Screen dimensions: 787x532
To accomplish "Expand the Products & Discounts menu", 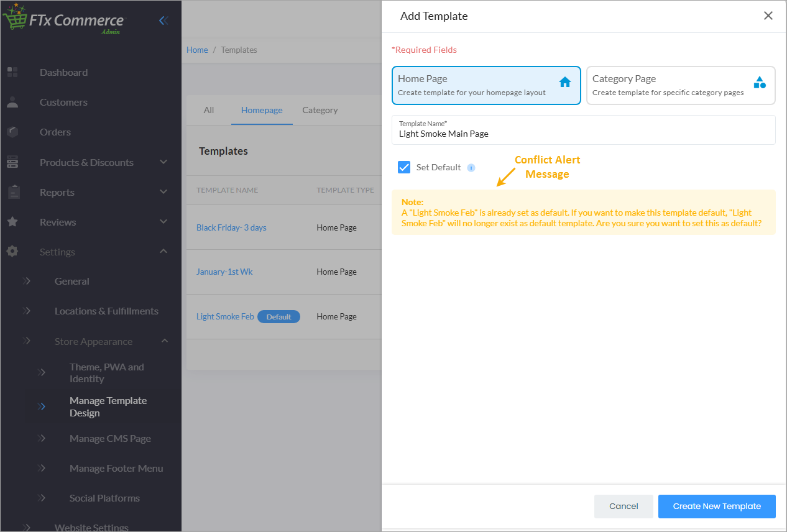I will point(163,162).
